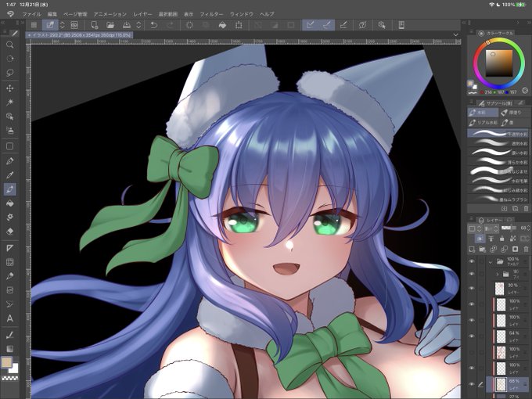532x399 pixels.
Task: Collapse the top 100% layer folder
Action: click(491, 262)
